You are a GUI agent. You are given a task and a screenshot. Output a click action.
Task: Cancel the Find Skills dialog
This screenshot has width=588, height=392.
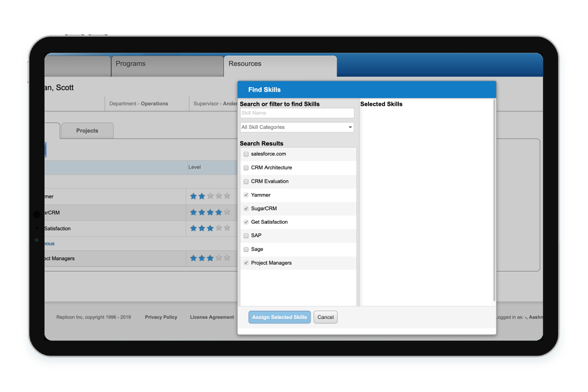[325, 317]
